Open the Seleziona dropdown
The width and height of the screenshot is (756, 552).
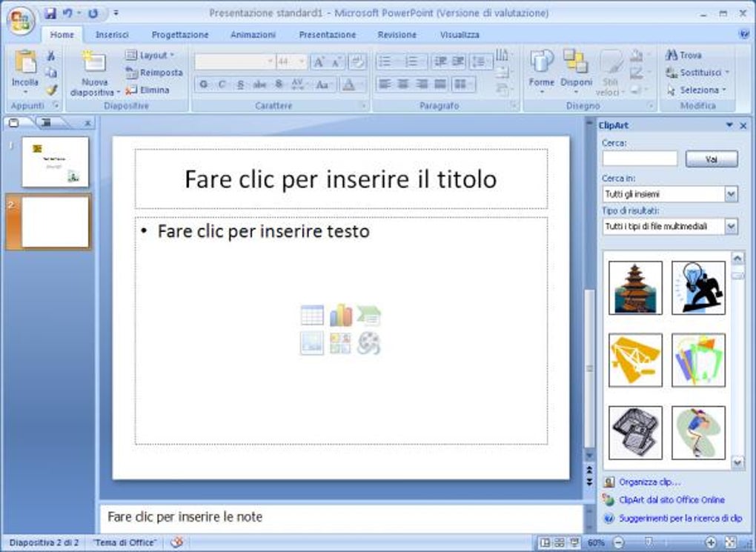(x=697, y=90)
